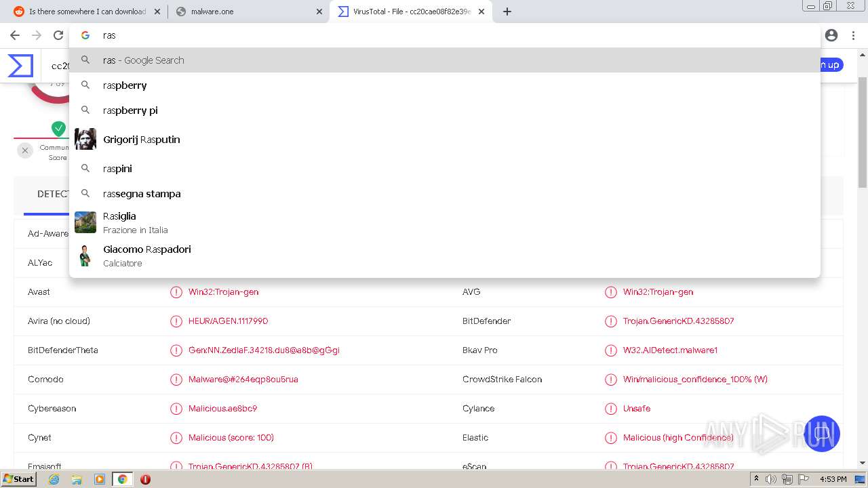Screen dimensions: 868x488
Task: Click the 4:53 PM taskbar clock
Action: click(x=833, y=479)
